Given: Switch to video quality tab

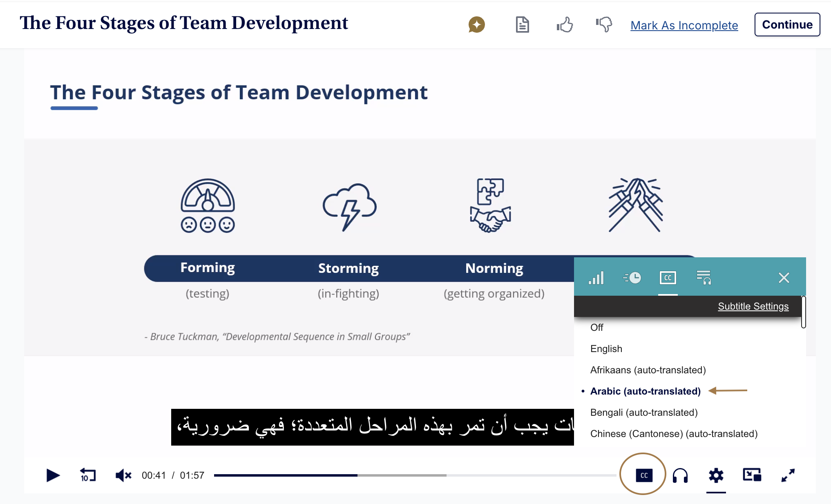Looking at the screenshot, I should 596,278.
